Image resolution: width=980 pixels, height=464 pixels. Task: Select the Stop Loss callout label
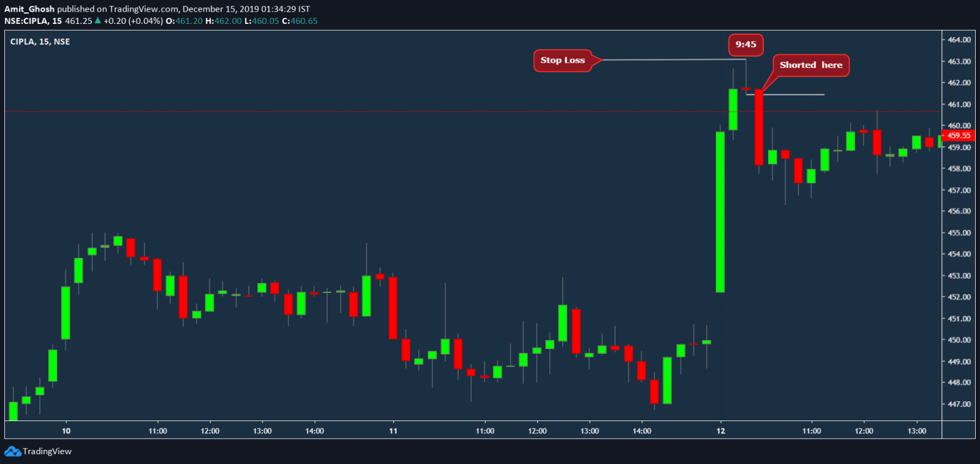[562, 60]
